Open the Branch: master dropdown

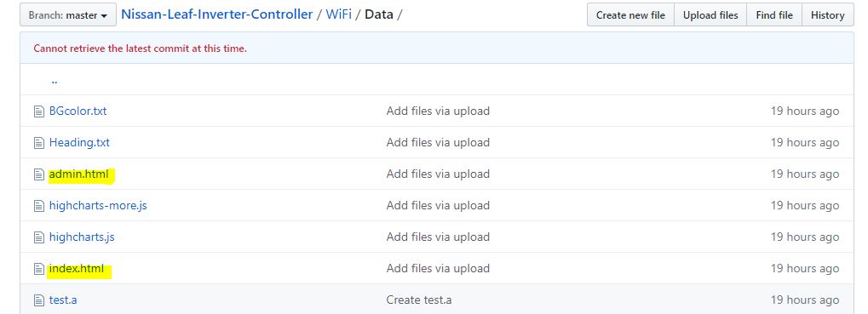coord(68,15)
